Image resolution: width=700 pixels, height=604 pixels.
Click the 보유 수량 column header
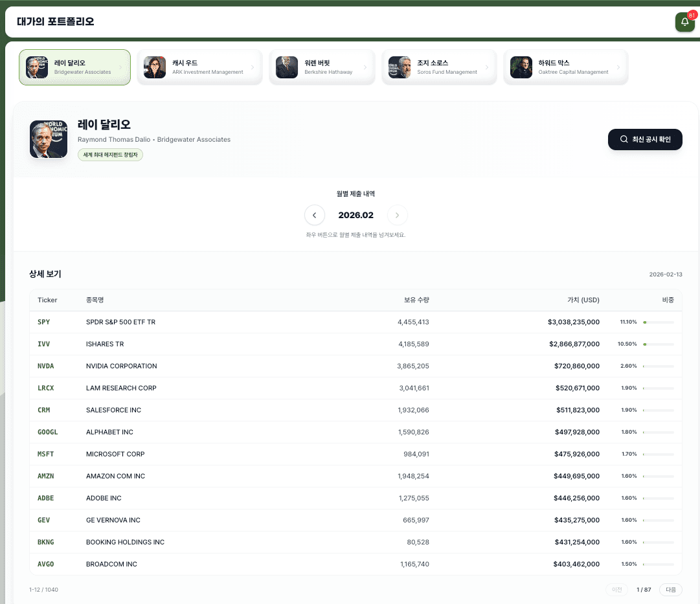[416, 300]
